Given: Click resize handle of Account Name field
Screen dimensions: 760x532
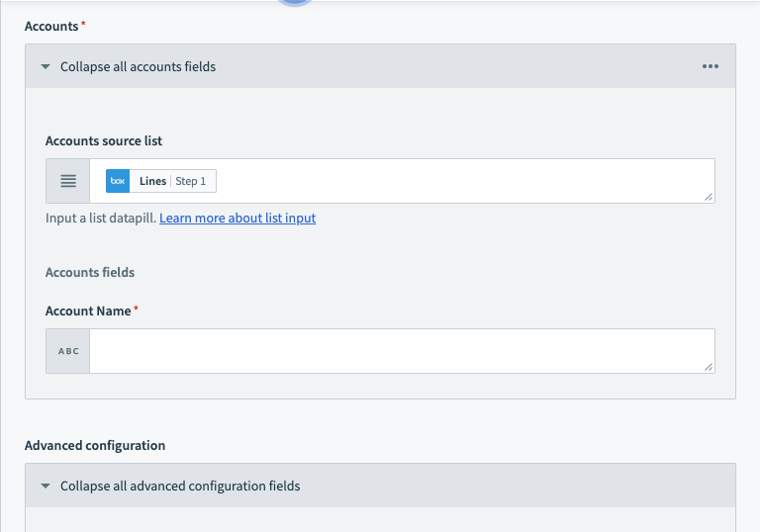Looking at the screenshot, I should [708, 366].
